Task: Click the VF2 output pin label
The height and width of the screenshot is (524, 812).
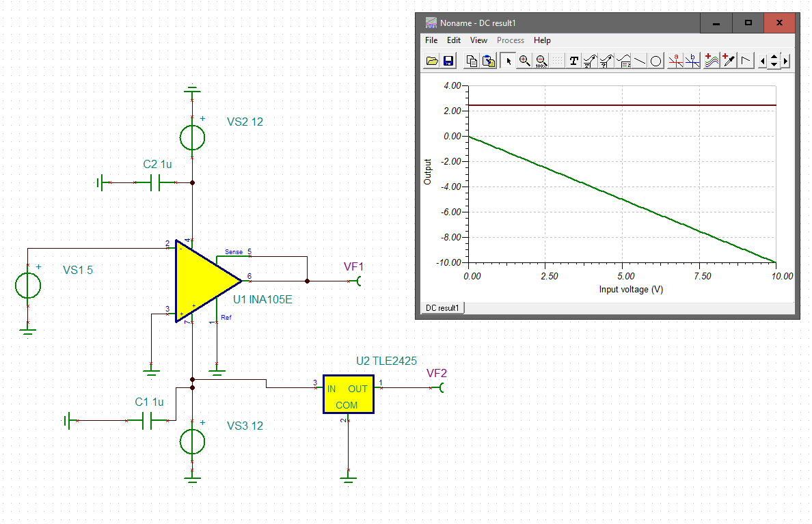Action: pos(437,373)
